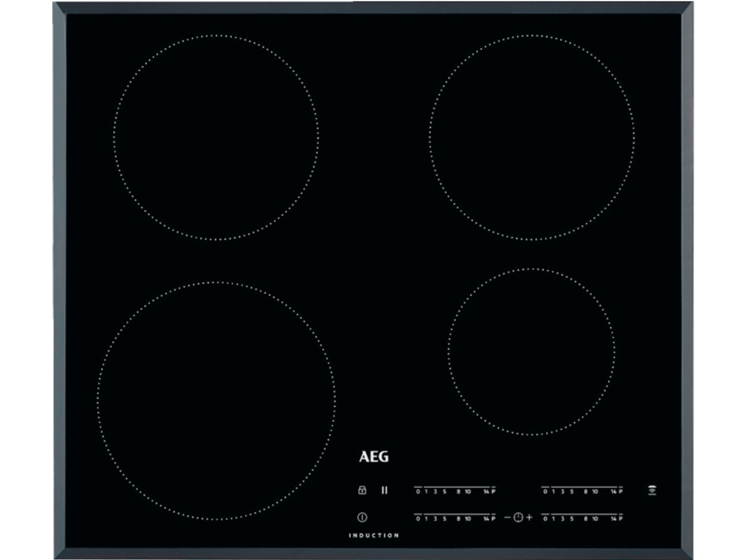This screenshot has width=747, height=560.
Task: Click the small front-right cooking zone
Action: 531,352
